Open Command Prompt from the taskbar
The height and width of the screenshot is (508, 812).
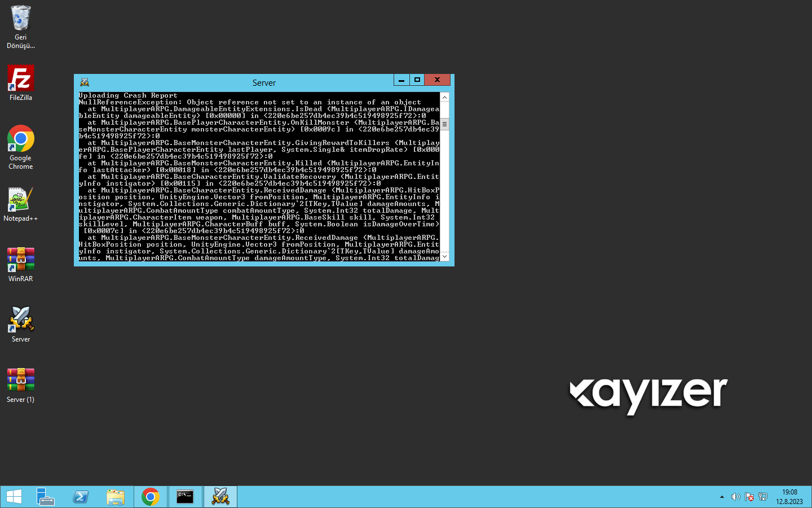click(x=185, y=497)
